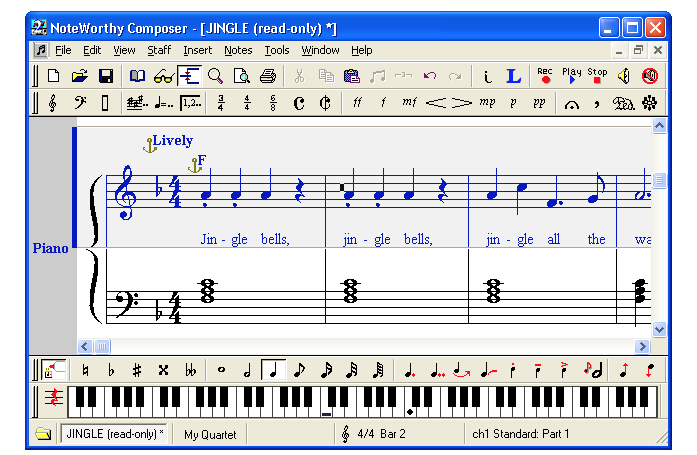Insert fermata symbol
This screenshot has height=455, width=697.
(x=571, y=104)
